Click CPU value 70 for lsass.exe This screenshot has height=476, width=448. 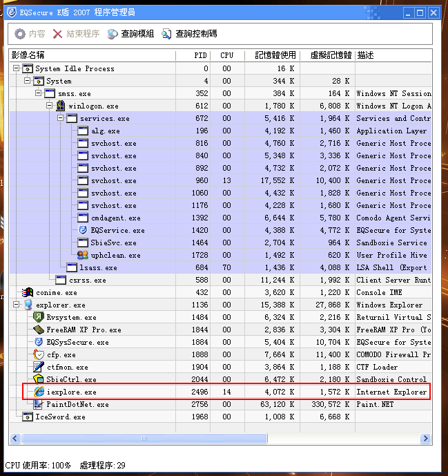[x=227, y=267]
